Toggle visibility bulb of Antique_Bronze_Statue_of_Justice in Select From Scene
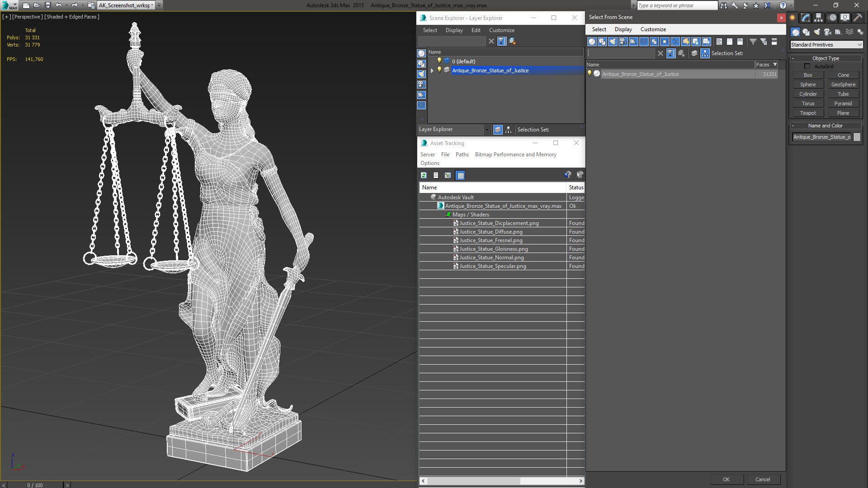 point(590,74)
